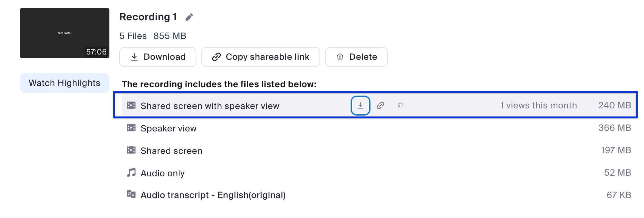Open Watch Highlights

click(x=65, y=83)
